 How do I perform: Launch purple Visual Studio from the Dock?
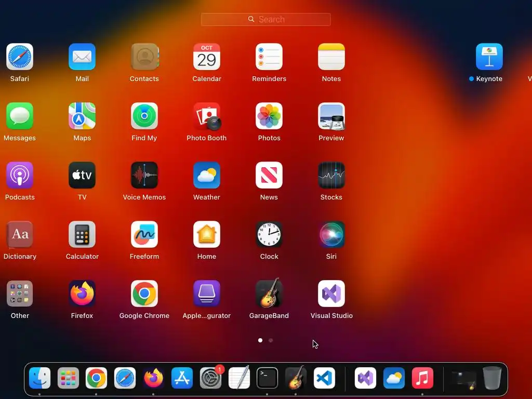click(365, 378)
